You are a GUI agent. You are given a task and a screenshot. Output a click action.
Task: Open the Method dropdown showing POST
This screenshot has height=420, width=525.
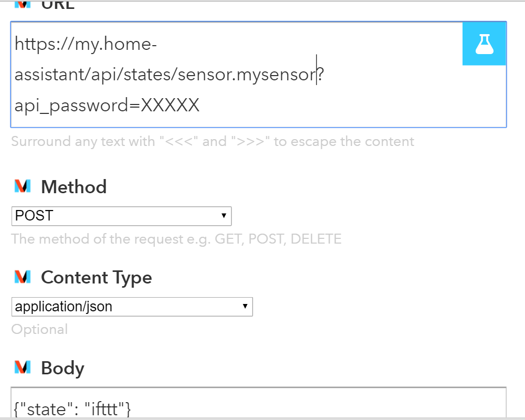pyautogui.click(x=121, y=216)
